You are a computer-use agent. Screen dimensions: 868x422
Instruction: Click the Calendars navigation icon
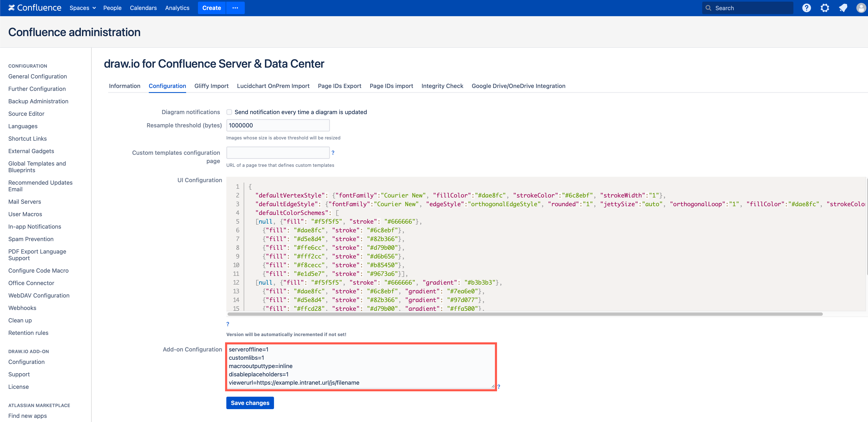point(143,8)
